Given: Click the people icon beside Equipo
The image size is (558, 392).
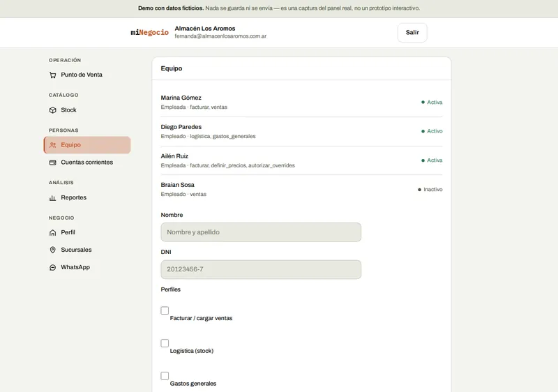Looking at the screenshot, I should coord(53,145).
